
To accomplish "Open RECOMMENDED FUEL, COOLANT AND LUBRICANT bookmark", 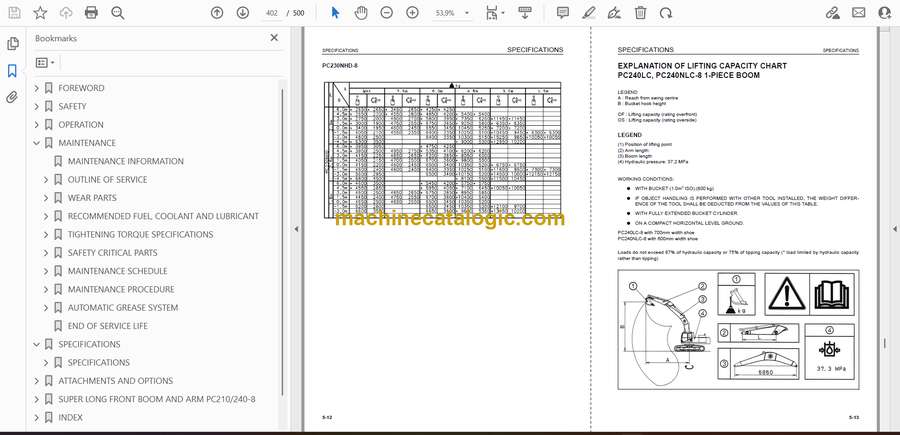I will click(163, 216).
